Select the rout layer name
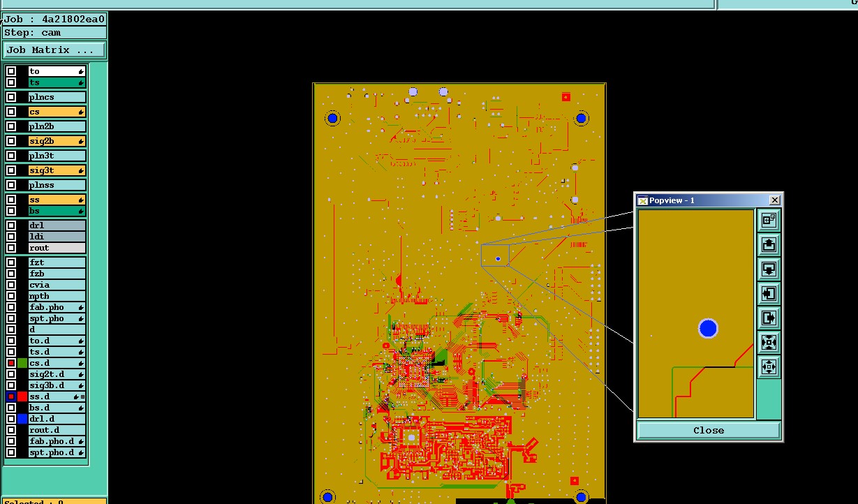The image size is (858, 504). coord(57,248)
